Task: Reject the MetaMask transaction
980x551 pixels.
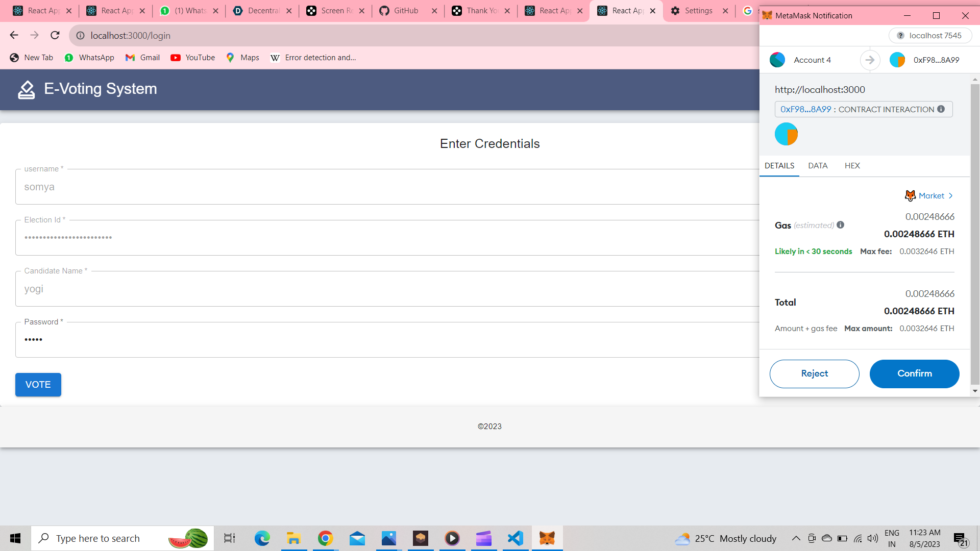Action: (814, 373)
